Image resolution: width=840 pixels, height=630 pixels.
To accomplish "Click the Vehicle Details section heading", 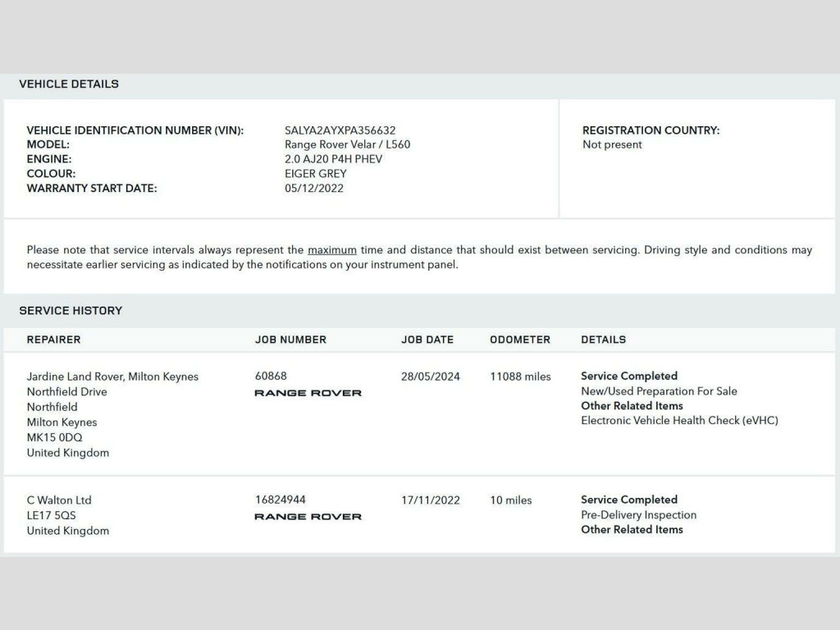I will point(69,84).
